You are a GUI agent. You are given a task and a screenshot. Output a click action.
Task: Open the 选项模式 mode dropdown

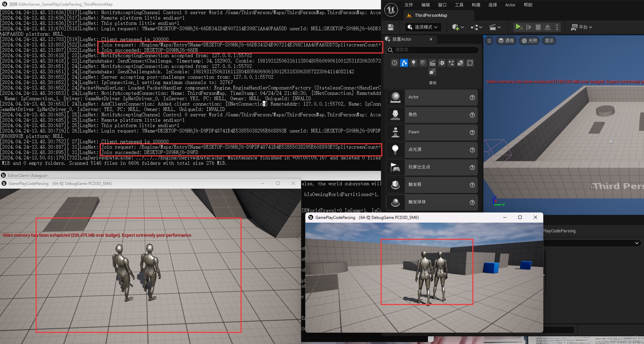(423, 27)
